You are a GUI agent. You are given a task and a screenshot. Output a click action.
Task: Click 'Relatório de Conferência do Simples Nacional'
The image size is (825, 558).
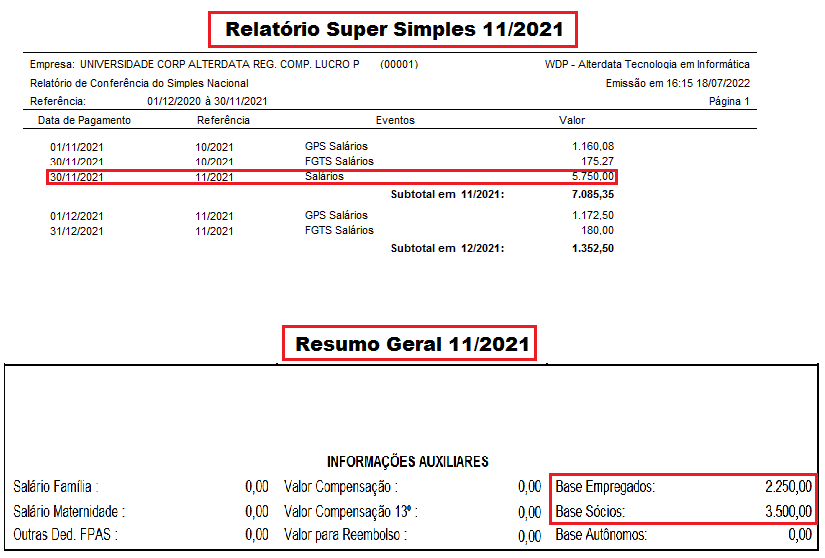pos(139,83)
